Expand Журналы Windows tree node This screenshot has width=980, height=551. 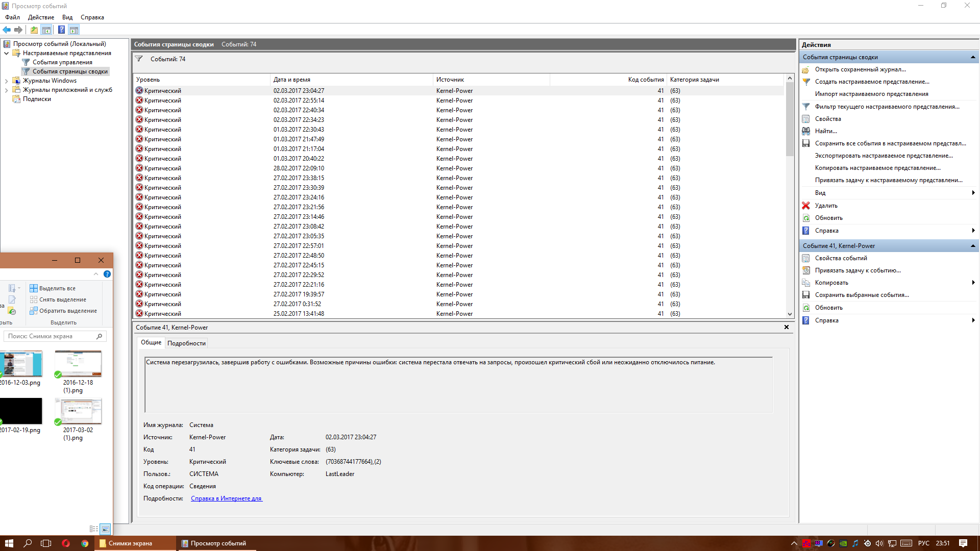point(6,81)
